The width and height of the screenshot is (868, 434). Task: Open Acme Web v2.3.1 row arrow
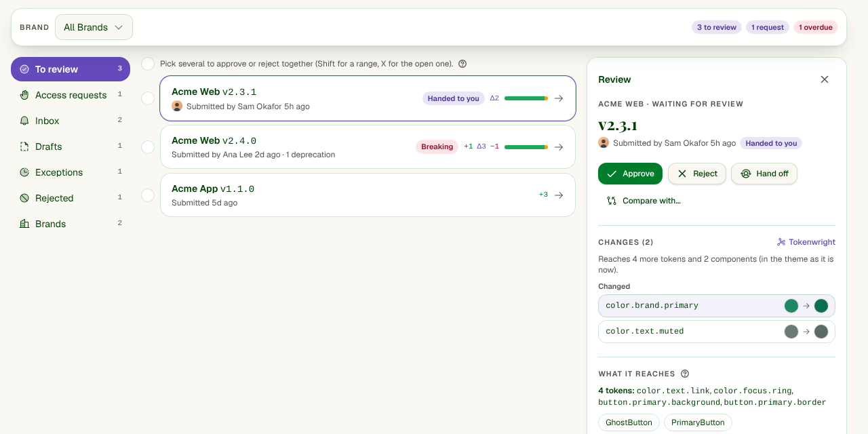click(x=559, y=98)
